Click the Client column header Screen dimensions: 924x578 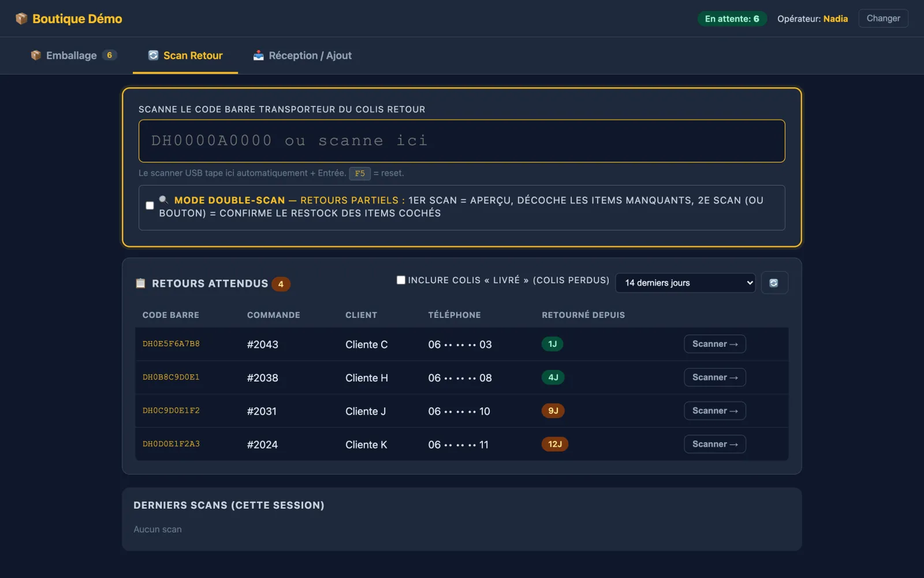[362, 315]
